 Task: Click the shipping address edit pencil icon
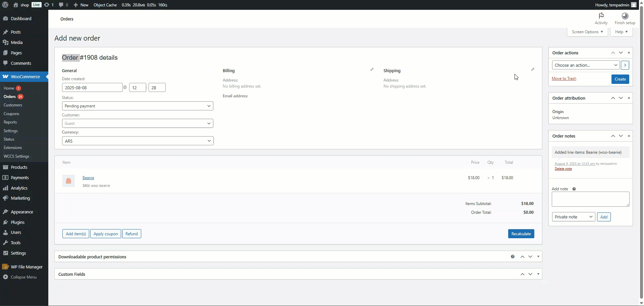(533, 69)
